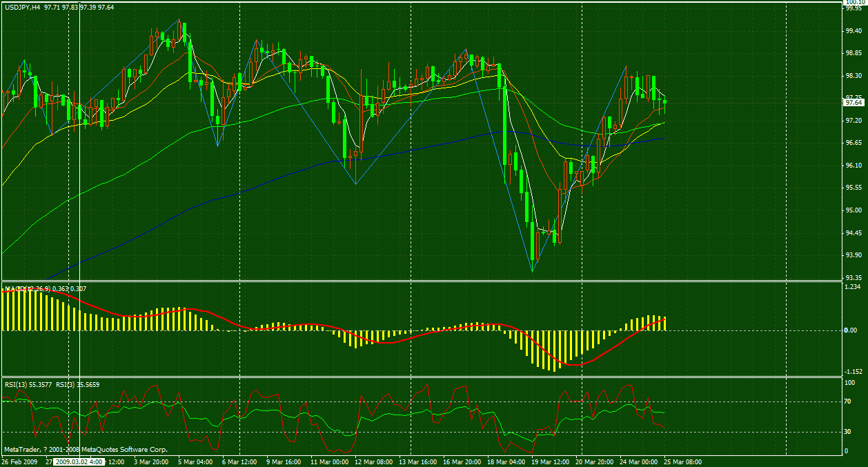Click the 94.45 price scale label

(854, 233)
